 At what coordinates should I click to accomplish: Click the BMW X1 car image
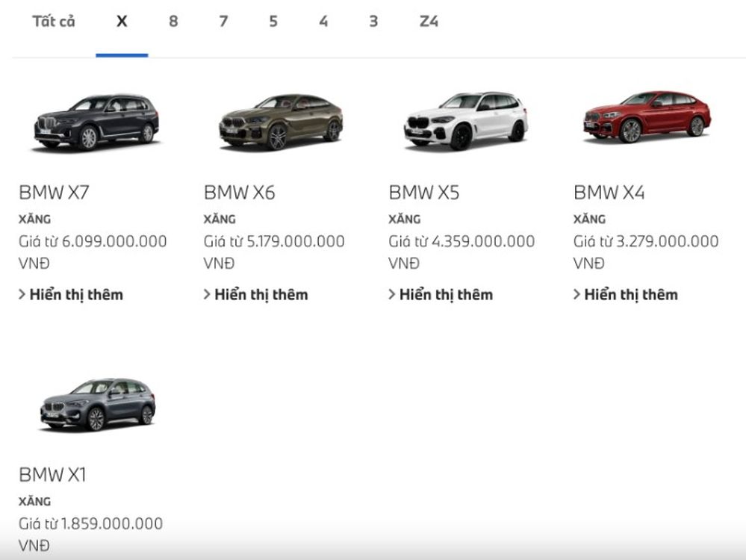coord(98,405)
